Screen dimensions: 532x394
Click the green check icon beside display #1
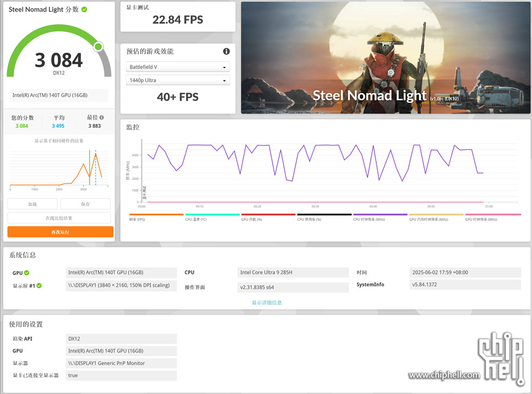tap(39, 286)
